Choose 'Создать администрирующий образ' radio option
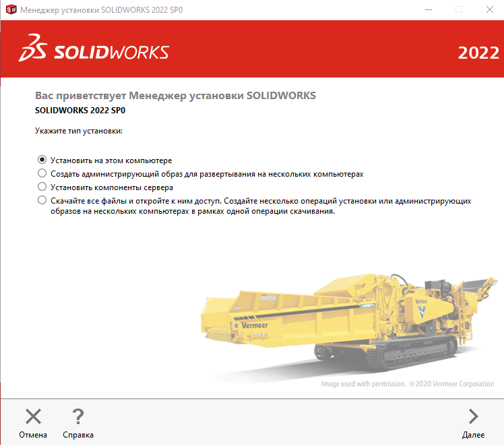This screenshot has width=504, height=445. pos(42,173)
